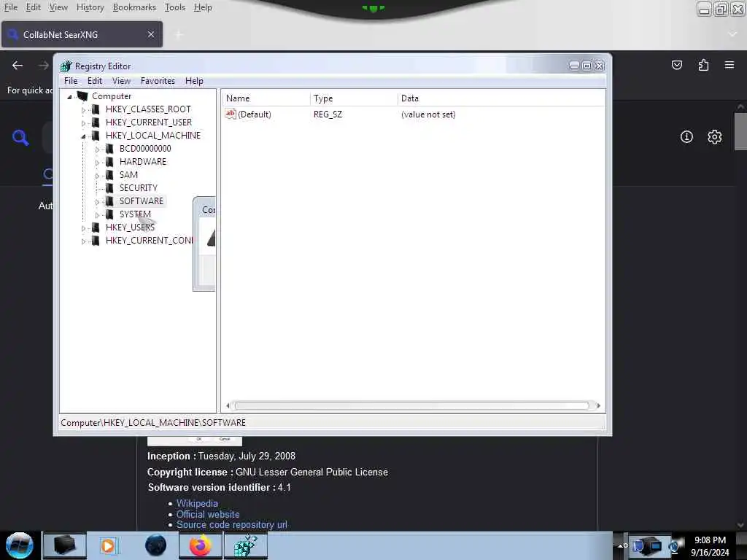Open Firefox extensions puzzle icon
This screenshot has height=560, width=747.
coord(703,65)
